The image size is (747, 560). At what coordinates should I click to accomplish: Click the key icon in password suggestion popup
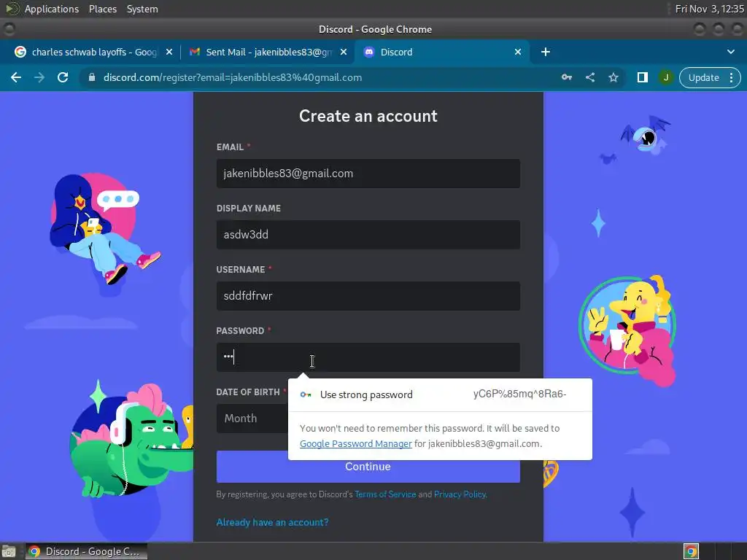(306, 394)
